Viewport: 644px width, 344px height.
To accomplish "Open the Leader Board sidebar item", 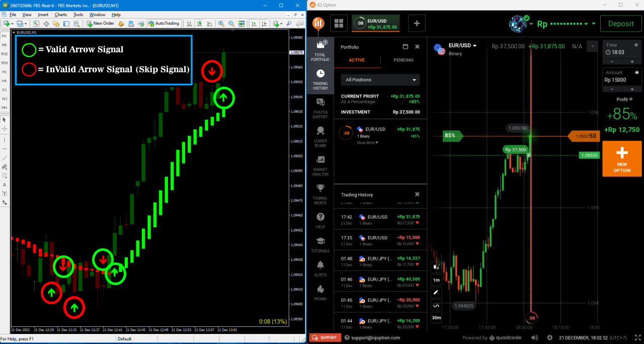I will coord(320,137).
